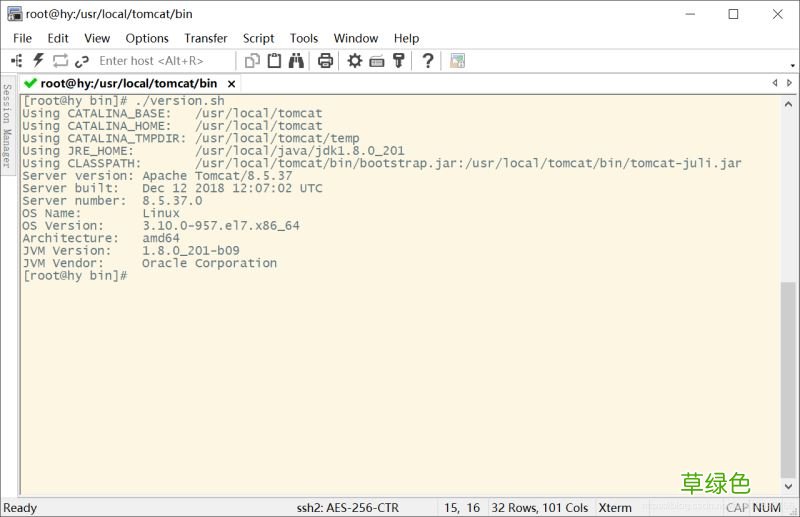Viewport: 800px width, 517px height.
Task: Click the './version.sh' command text
Action: [x=180, y=101]
